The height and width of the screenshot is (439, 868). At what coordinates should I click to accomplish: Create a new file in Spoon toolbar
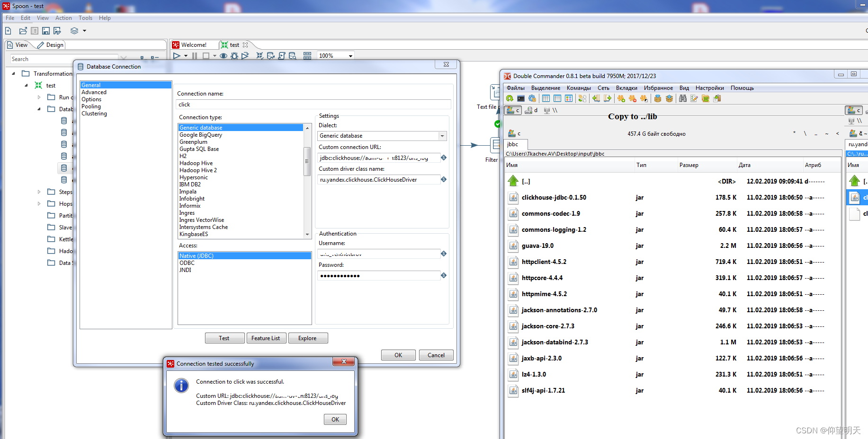8,31
